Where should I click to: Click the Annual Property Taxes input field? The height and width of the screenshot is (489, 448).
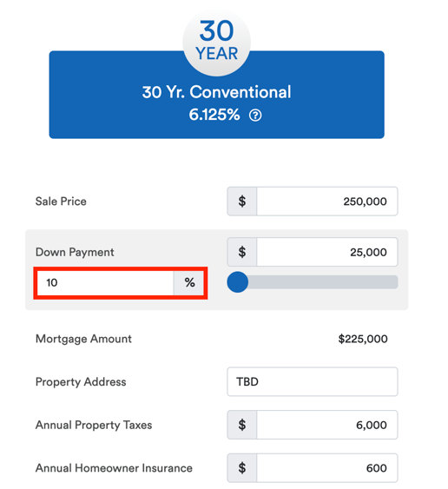point(327,425)
